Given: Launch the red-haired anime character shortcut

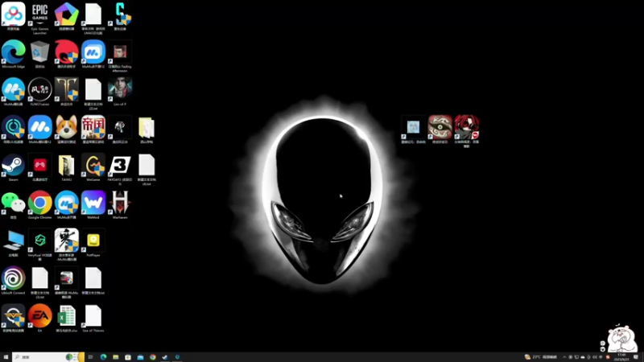Looking at the screenshot, I should pyautogui.click(x=467, y=131).
